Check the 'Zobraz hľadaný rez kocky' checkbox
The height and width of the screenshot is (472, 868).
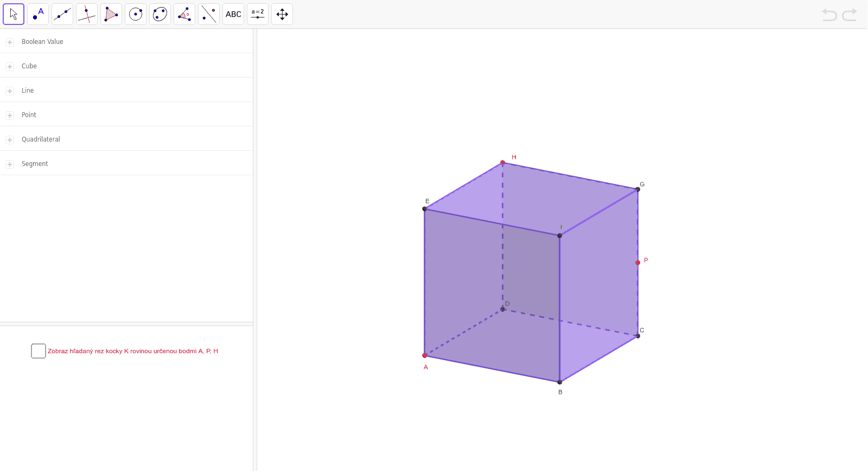(x=39, y=351)
